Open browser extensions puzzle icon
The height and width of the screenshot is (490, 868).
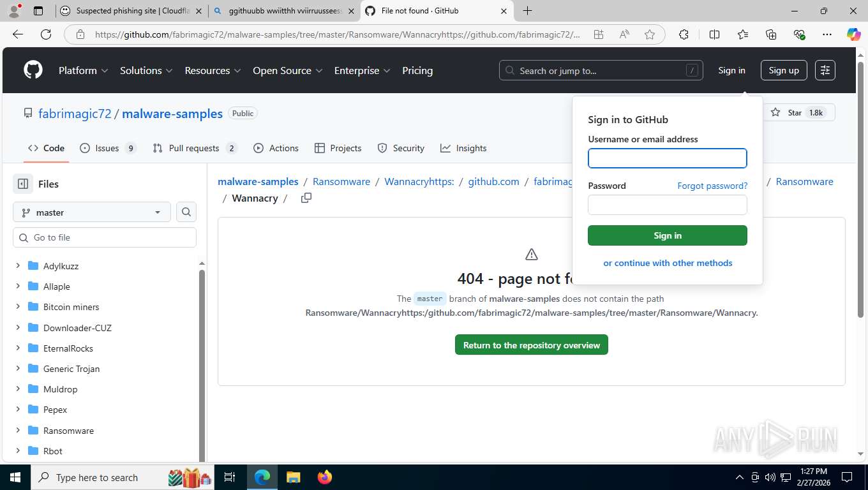684,34
